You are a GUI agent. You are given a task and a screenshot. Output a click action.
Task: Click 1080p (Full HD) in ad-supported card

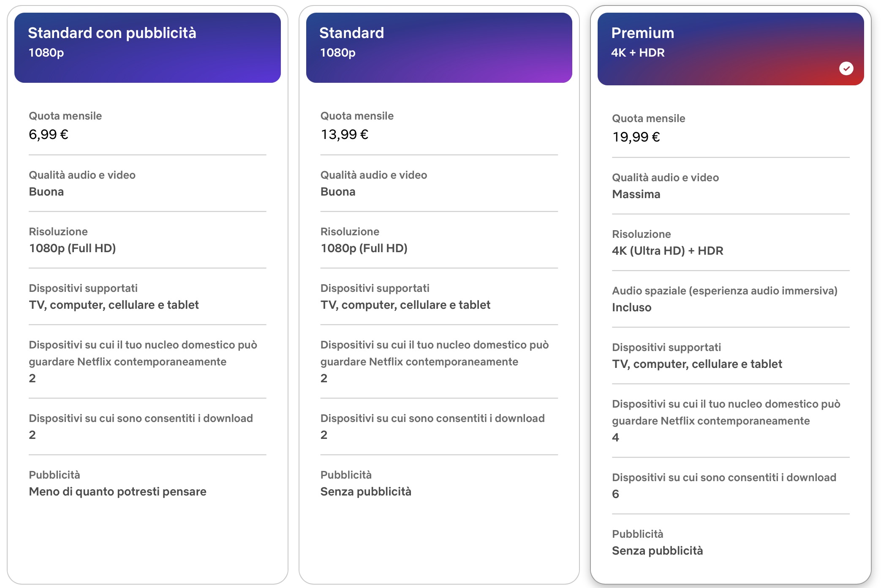(72, 248)
